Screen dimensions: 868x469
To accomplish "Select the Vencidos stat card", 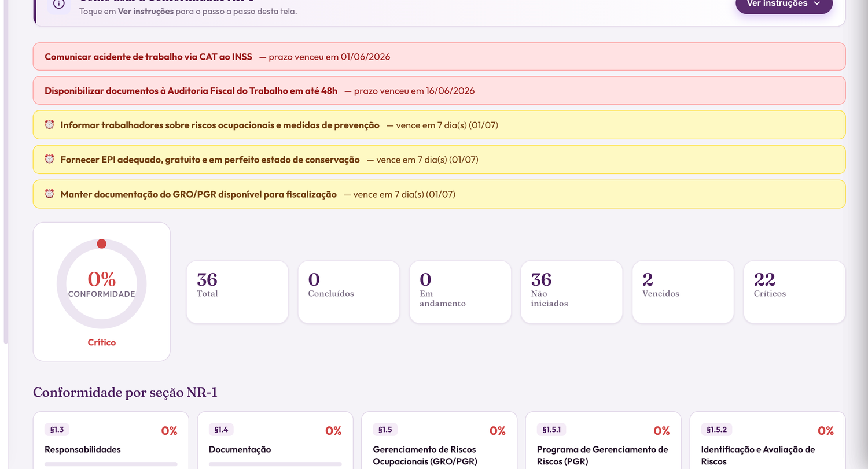I will click(x=683, y=292).
